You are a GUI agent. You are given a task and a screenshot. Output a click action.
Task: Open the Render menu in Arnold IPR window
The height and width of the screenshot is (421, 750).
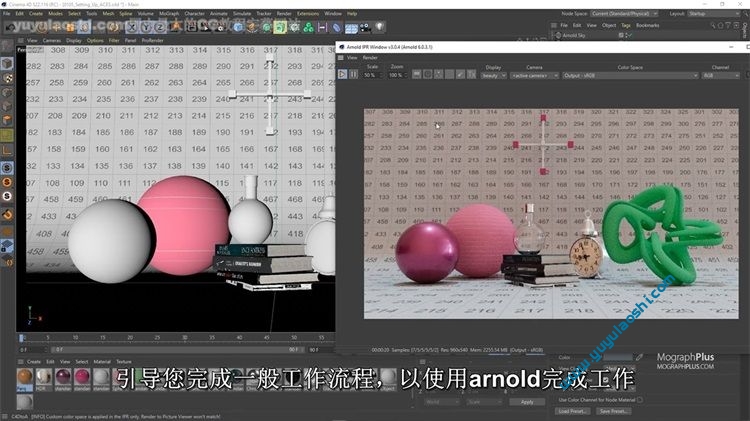370,57
